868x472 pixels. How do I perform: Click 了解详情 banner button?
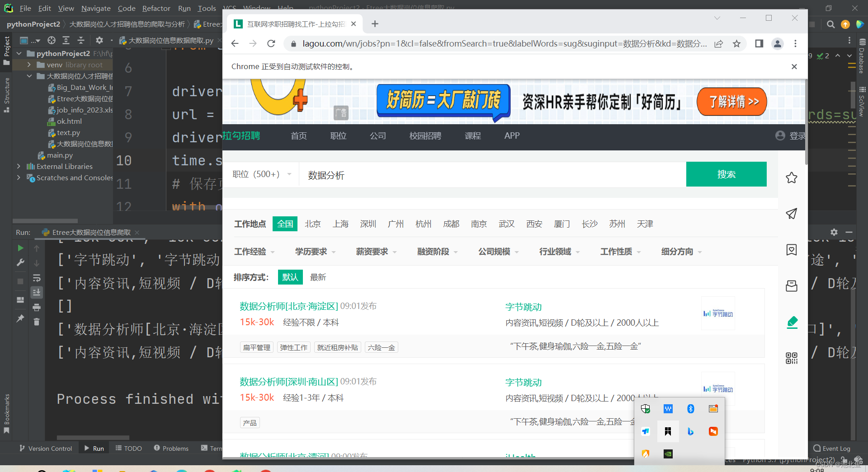coord(732,102)
